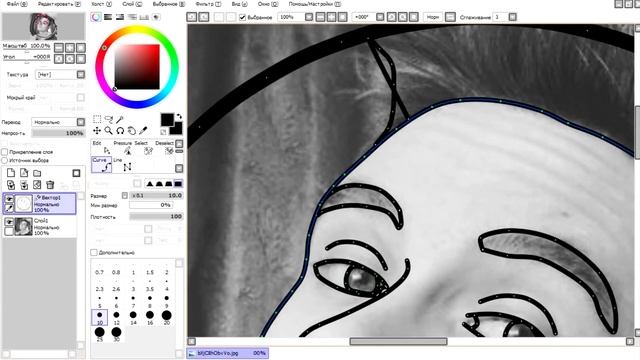Toggle Прикрепление слоя checkbox

click(4, 152)
